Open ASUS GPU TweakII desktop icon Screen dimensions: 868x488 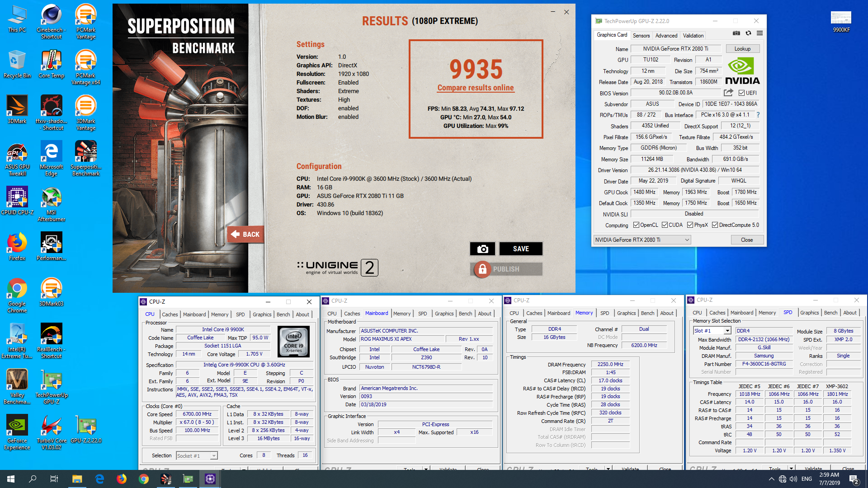pyautogui.click(x=17, y=159)
